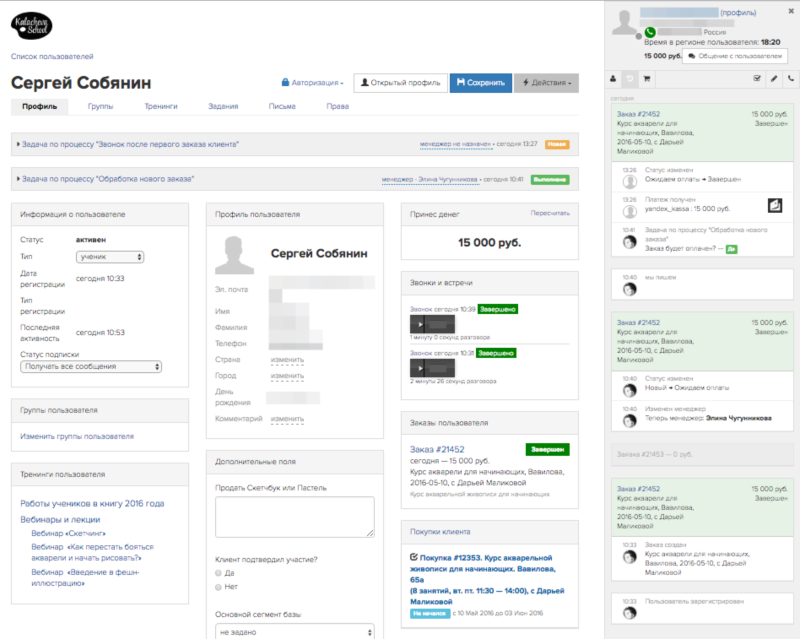Open the history icon tab in sidebar
The width and height of the screenshot is (800, 639).
(x=630, y=79)
